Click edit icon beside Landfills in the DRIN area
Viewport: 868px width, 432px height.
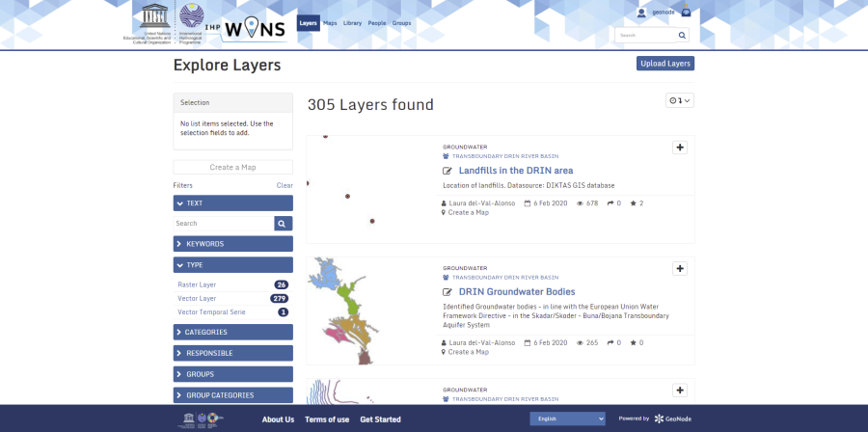click(x=448, y=171)
